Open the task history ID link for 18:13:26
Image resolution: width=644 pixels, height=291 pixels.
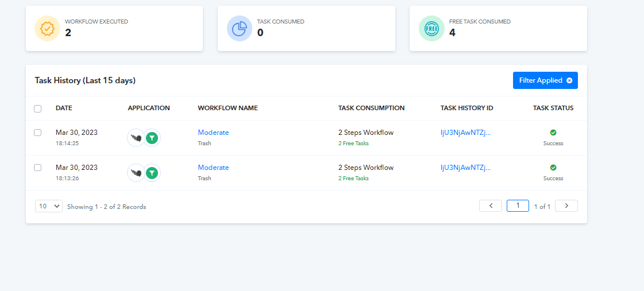tap(465, 168)
